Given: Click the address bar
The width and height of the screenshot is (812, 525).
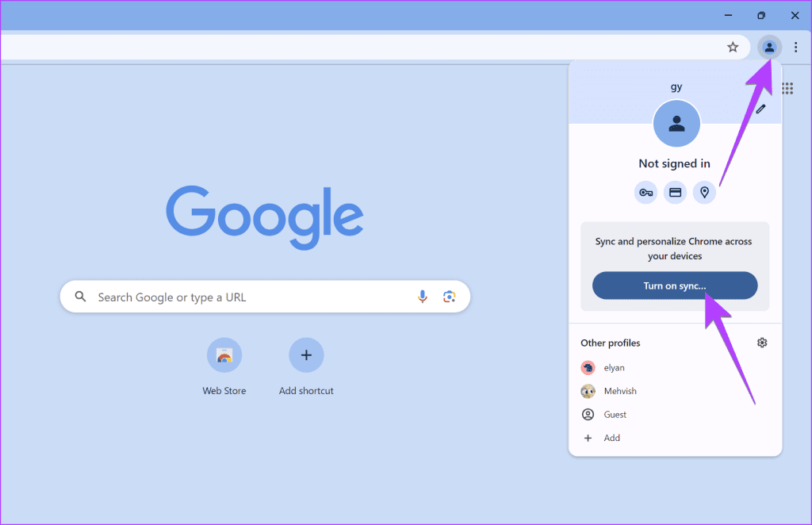Looking at the screenshot, I should click(374, 47).
